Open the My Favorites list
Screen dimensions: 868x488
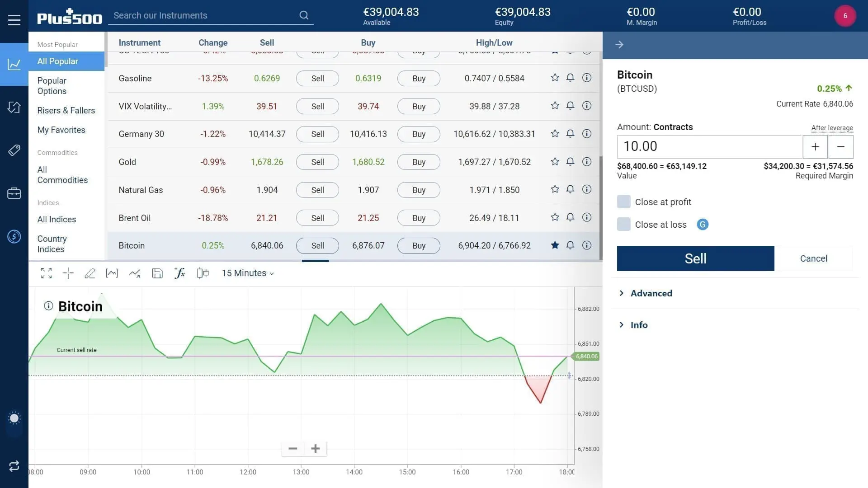tap(61, 130)
